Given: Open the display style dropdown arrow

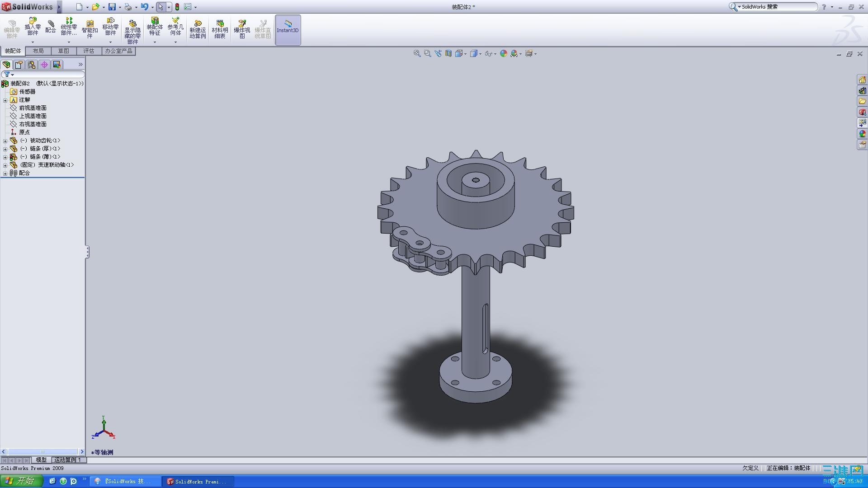Looking at the screenshot, I should (x=480, y=54).
